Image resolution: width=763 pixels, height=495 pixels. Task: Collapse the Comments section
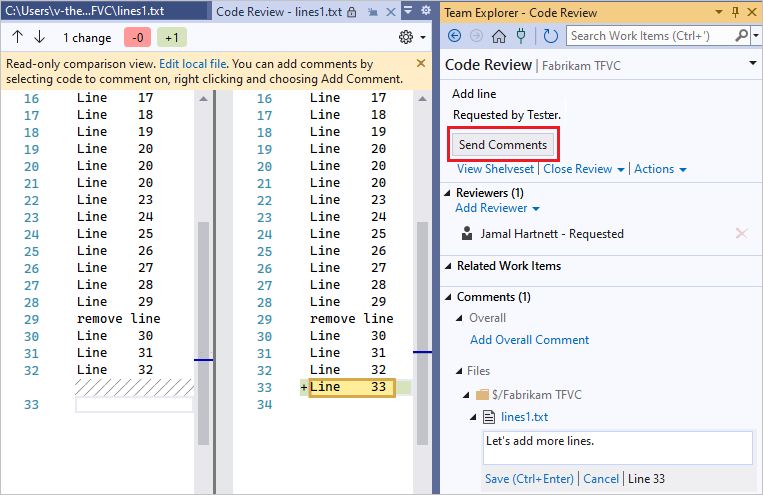[x=448, y=297]
